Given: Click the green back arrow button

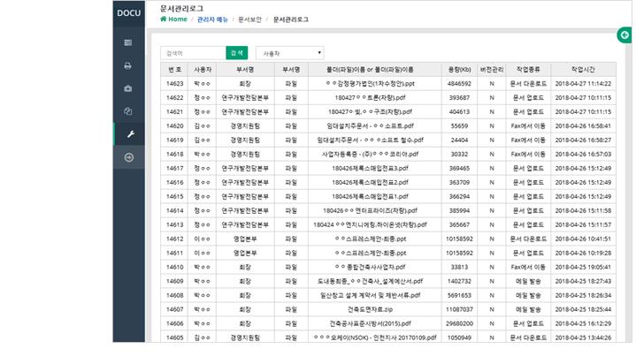Looking at the screenshot, I should [626, 35].
